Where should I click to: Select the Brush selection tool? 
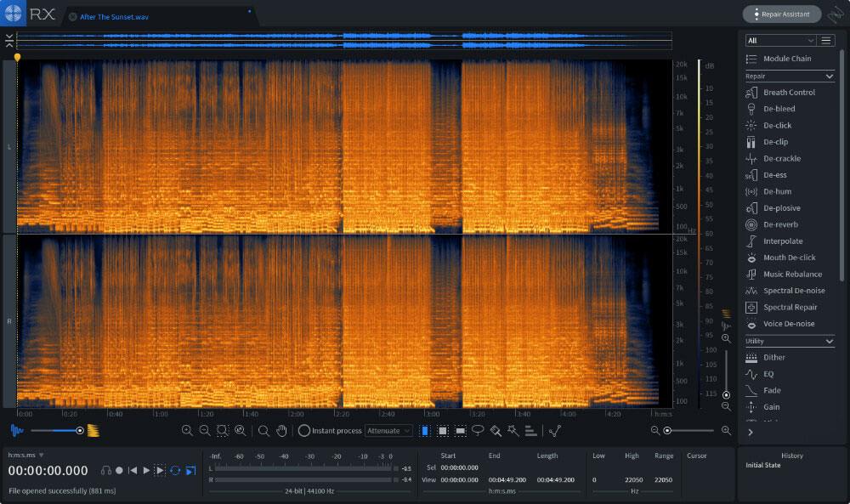click(x=496, y=431)
